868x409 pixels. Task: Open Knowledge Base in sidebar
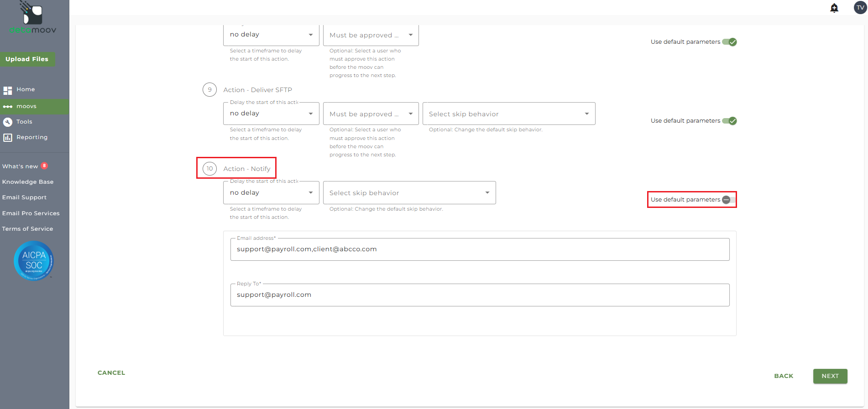coord(28,182)
